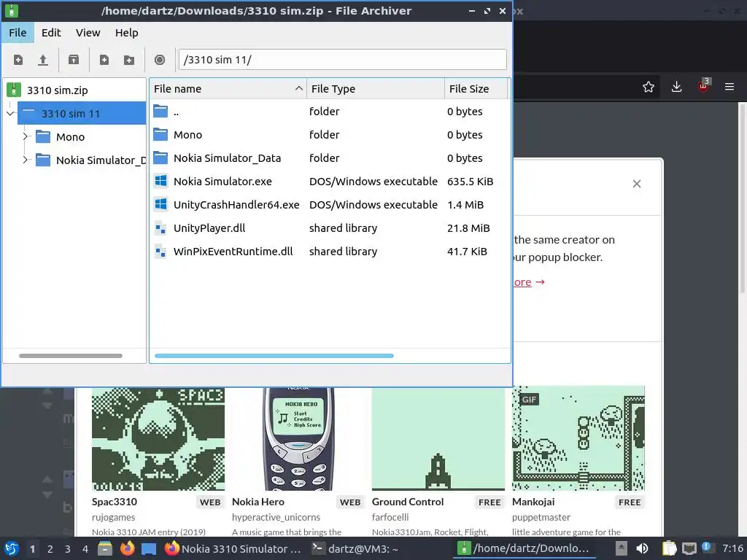Click the blue desktop icon in taskbar quick-launch
Image resolution: width=747 pixels, height=560 pixels.
(149, 548)
